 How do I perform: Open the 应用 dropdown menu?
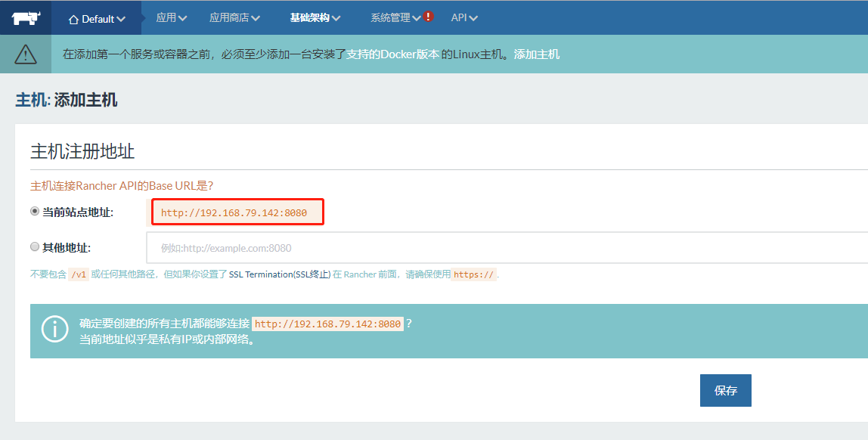coord(171,17)
